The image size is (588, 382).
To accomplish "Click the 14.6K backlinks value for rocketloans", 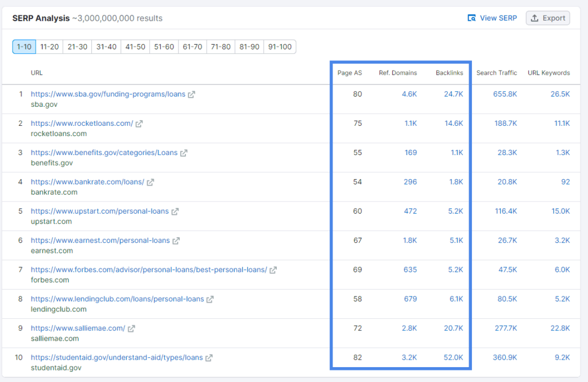I will tap(454, 124).
